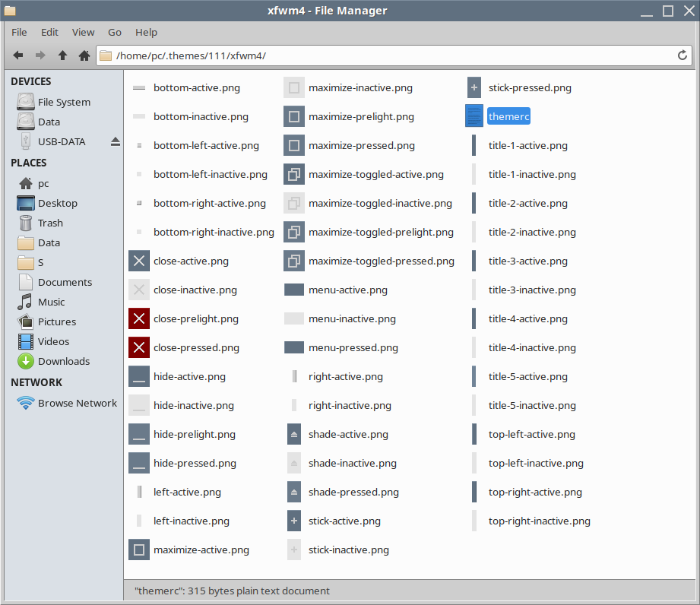The image size is (700, 605).
Task: Open the Help menu
Action: [x=146, y=32]
